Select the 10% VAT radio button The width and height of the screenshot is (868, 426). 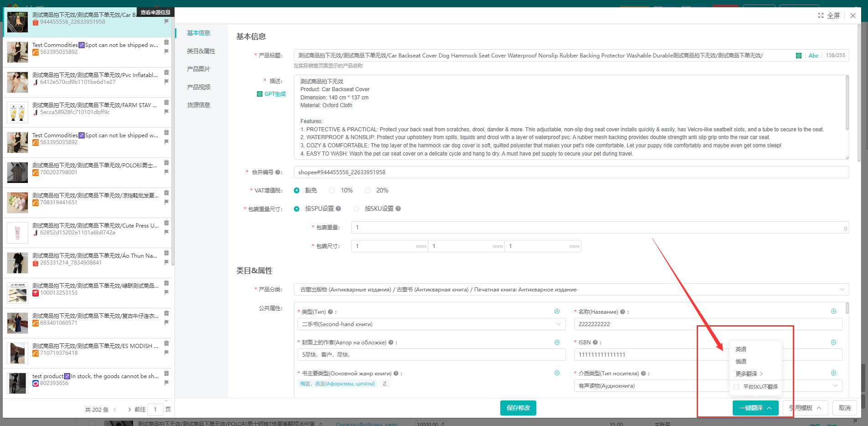[x=332, y=191]
